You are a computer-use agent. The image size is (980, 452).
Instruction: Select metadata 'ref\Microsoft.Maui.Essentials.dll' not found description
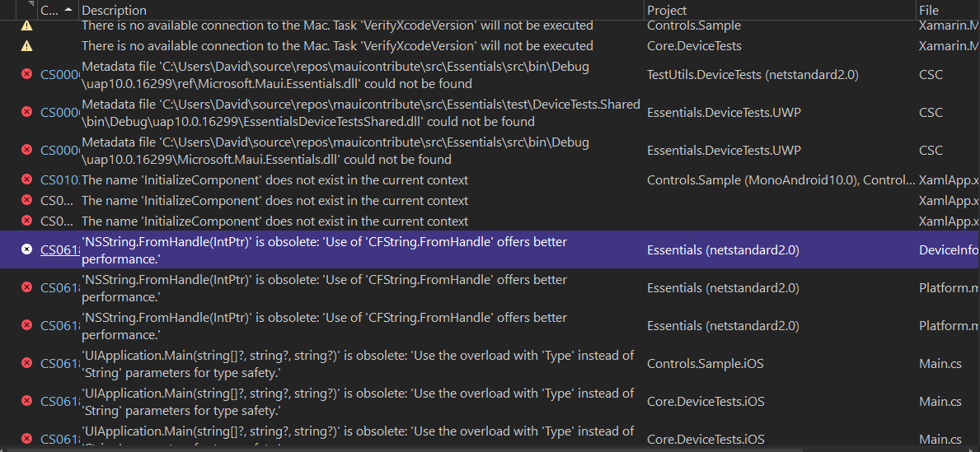point(335,75)
